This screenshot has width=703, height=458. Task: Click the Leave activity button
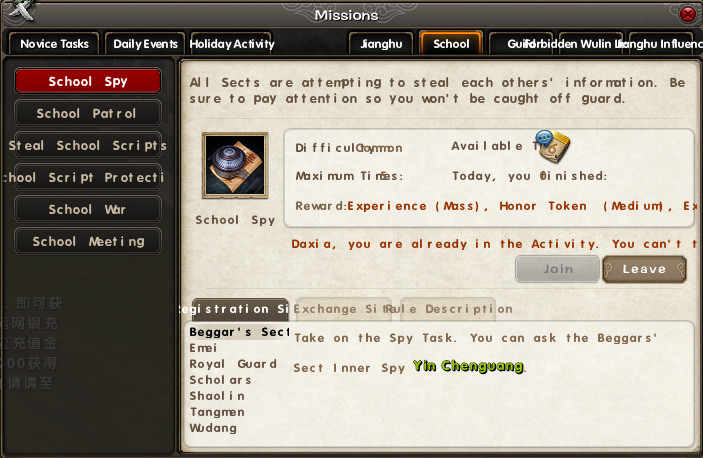click(644, 269)
